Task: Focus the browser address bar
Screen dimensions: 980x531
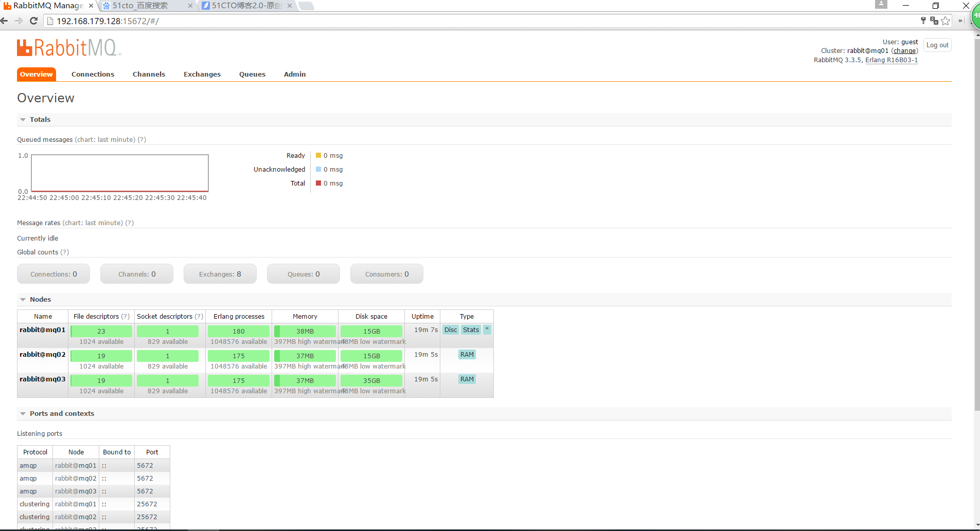Action: point(484,21)
